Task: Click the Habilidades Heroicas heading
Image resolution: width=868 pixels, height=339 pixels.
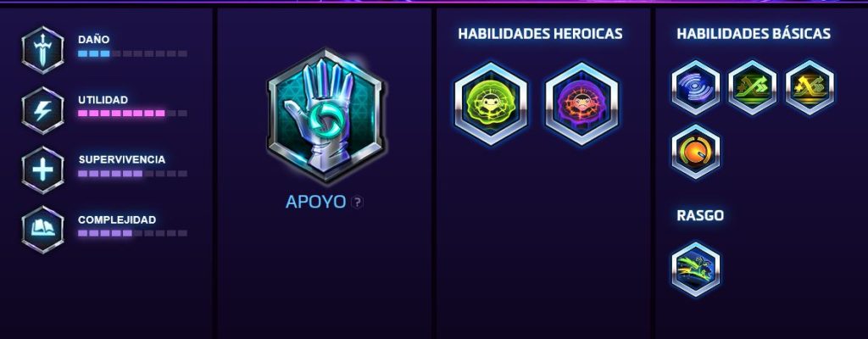Action: point(540,34)
